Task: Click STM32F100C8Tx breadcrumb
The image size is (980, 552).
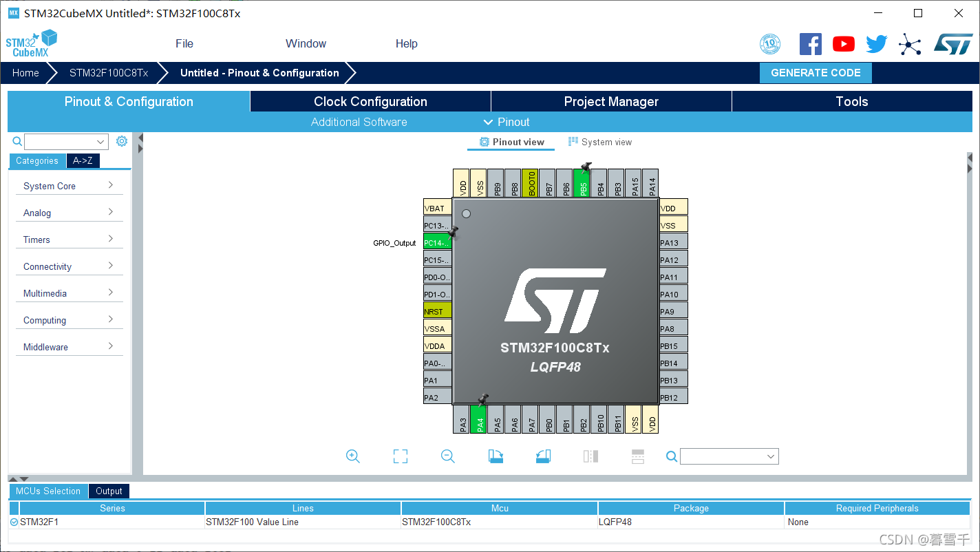Action: [x=109, y=72]
